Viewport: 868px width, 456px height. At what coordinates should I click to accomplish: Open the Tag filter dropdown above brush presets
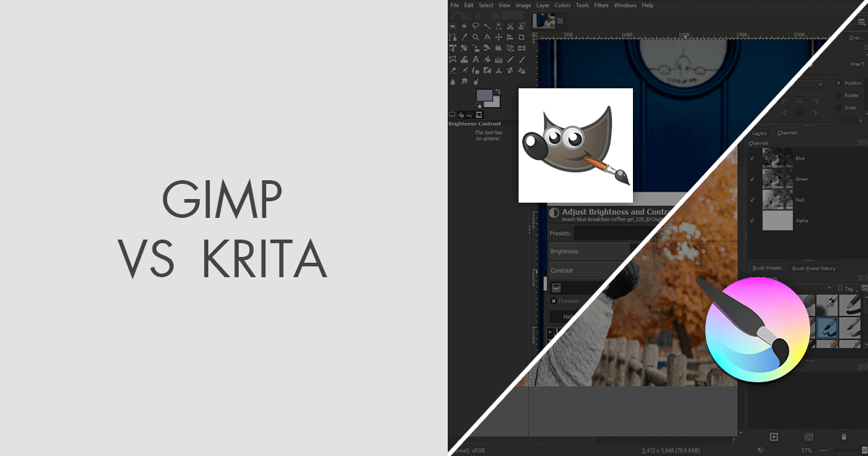coord(848,287)
